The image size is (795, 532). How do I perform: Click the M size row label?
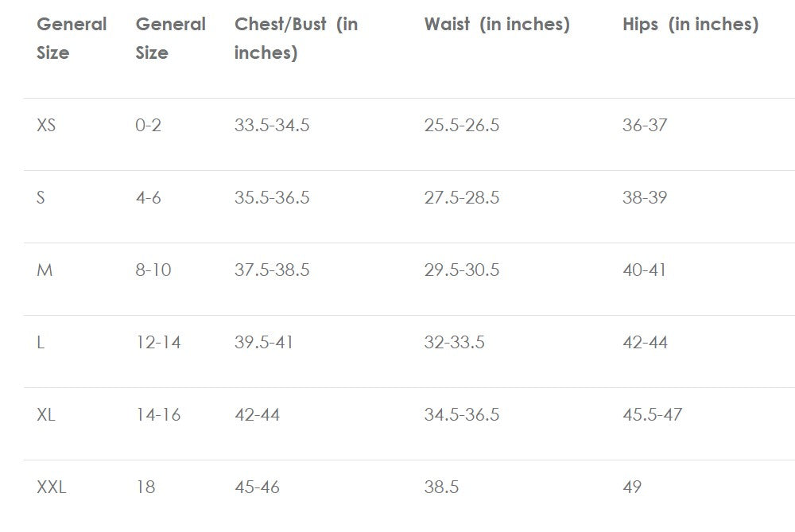click(45, 270)
